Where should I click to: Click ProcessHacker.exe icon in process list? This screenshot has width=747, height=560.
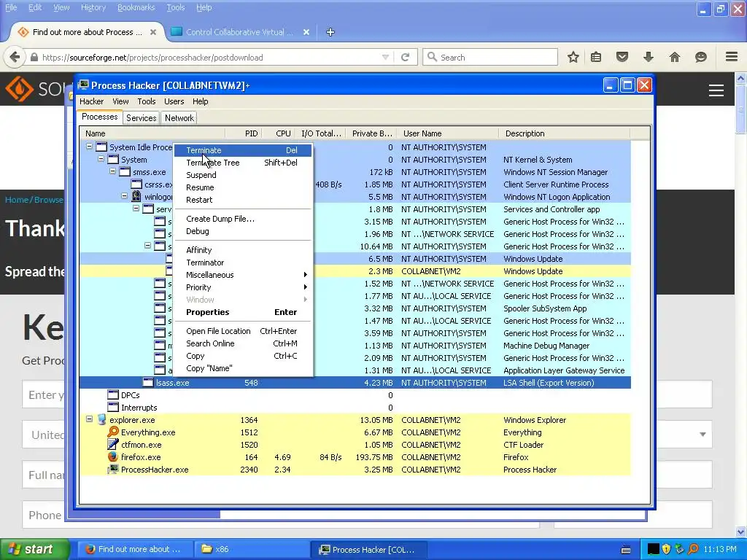(113, 469)
